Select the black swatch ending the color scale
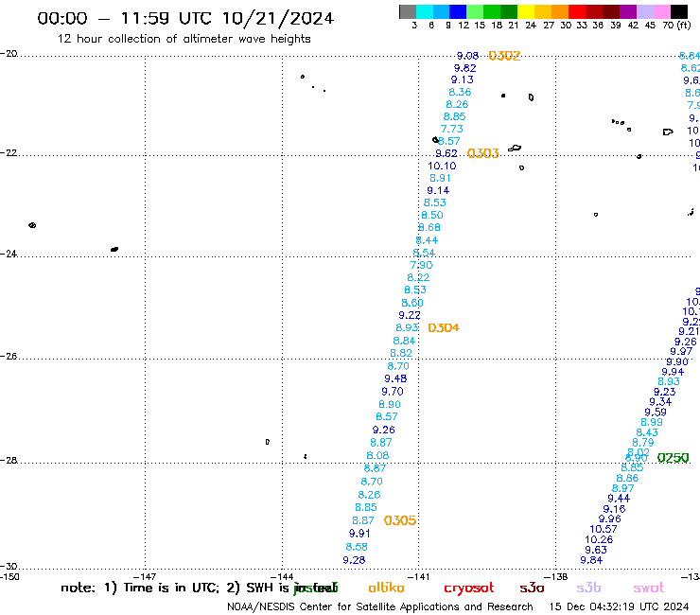 [x=678, y=11]
